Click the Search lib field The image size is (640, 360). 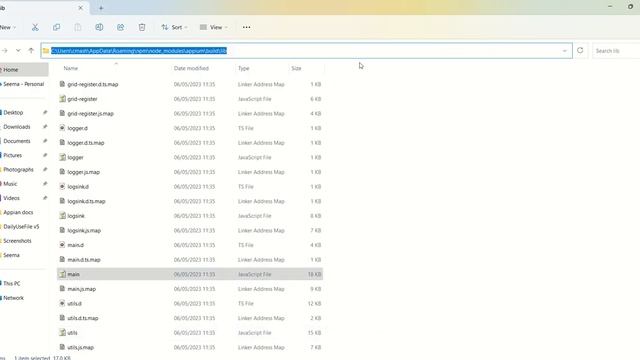click(x=616, y=51)
